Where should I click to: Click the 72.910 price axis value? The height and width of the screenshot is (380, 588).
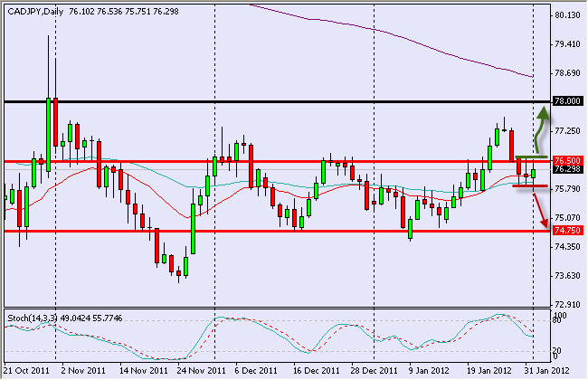[x=567, y=304]
